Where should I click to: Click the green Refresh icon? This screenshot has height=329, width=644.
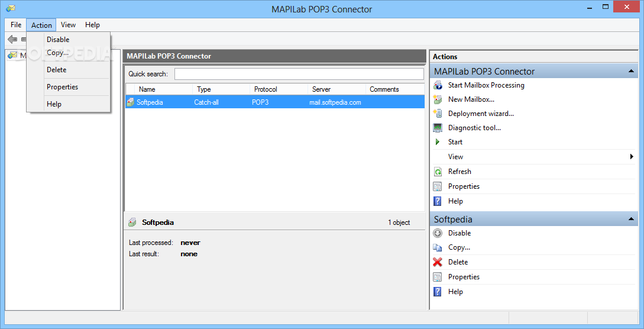click(x=438, y=172)
